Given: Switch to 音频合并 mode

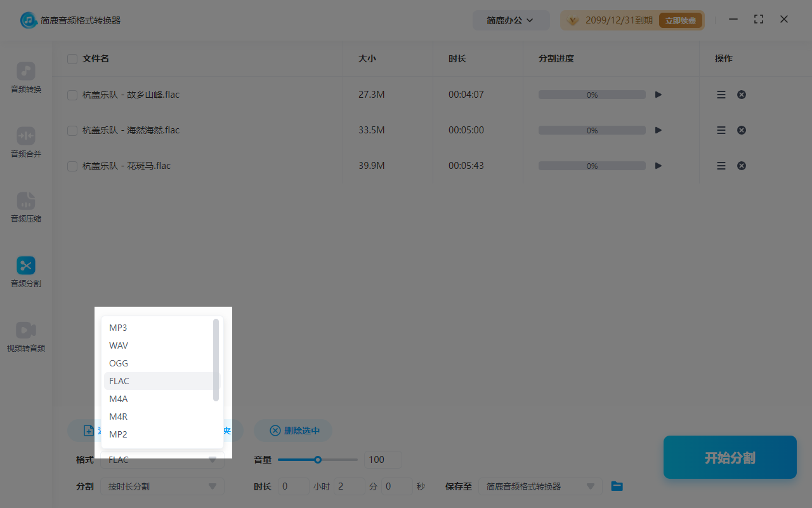Looking at the screenshot, I should click(x=25, y=142).
